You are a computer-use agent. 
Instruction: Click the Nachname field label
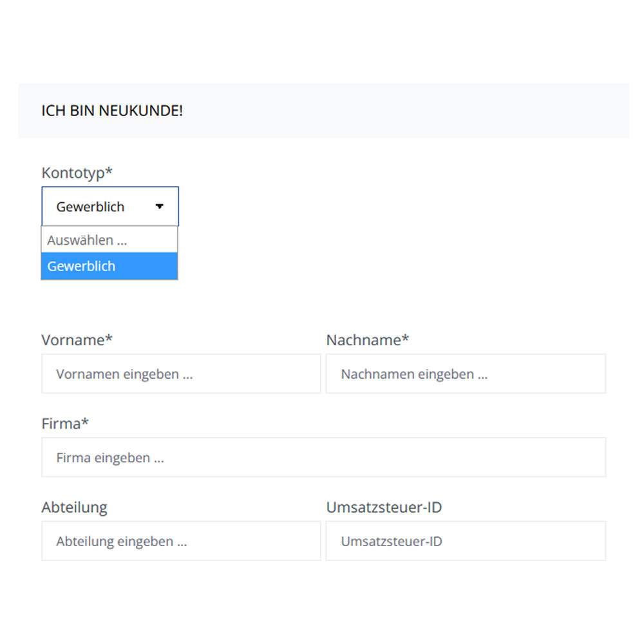[x=367, y=339]
